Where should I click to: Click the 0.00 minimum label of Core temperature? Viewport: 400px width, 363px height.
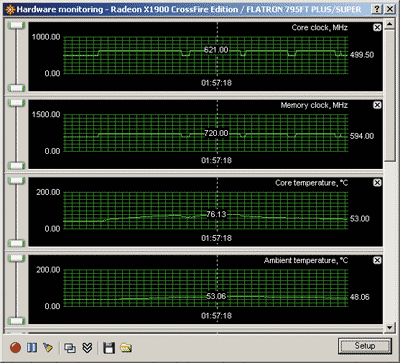52,229
